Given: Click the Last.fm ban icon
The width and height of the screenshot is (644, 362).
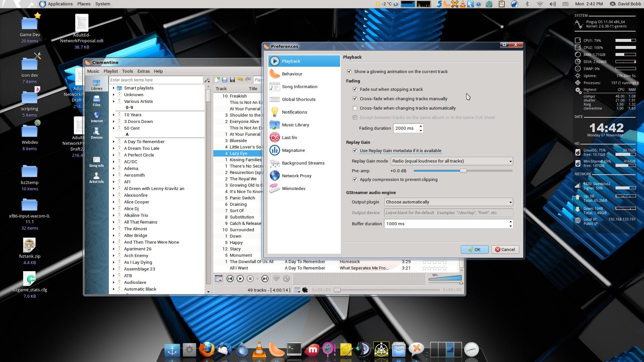Looking at the screenshot, I should pos(286,279).
